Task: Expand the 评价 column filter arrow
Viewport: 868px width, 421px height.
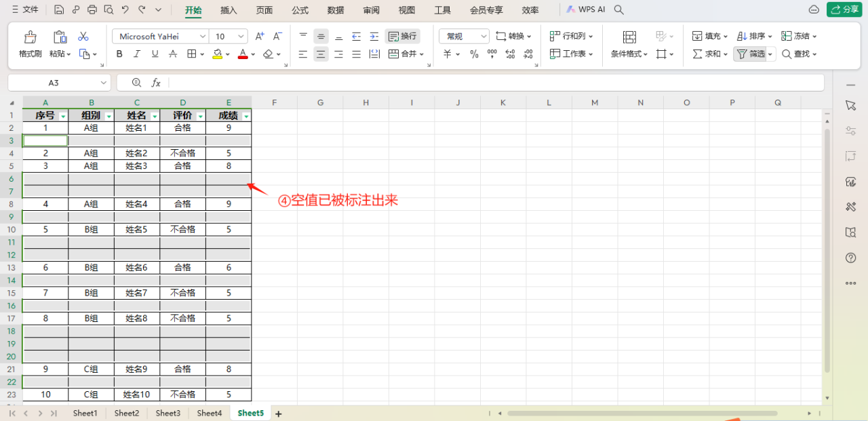Action: (200, 117)
